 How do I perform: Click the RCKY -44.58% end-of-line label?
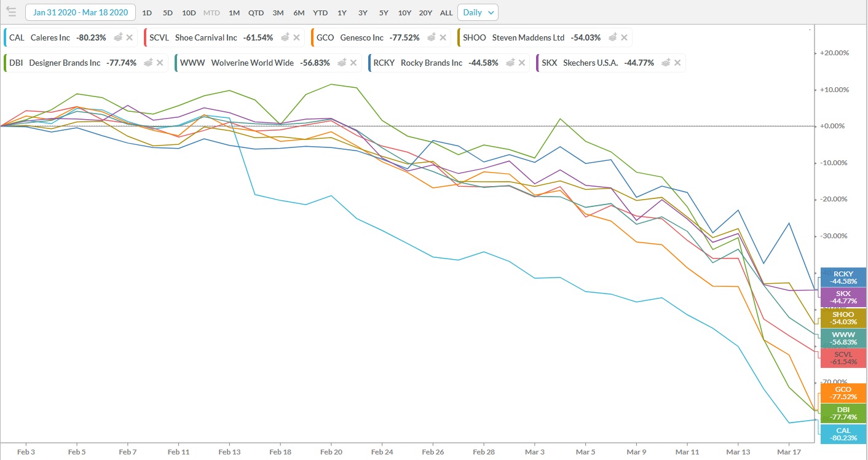(x=843, y=278)
